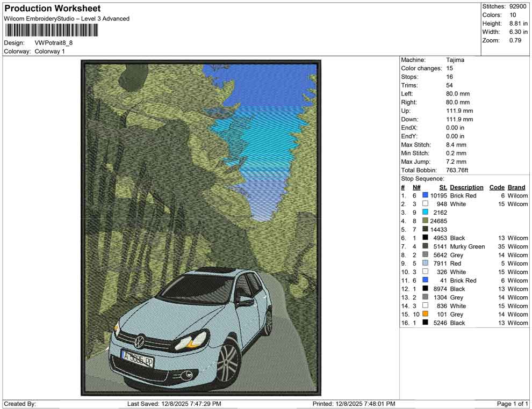Click the Created By field at the bottom
Screen dimensions: 532x409
tap(21, 404)
